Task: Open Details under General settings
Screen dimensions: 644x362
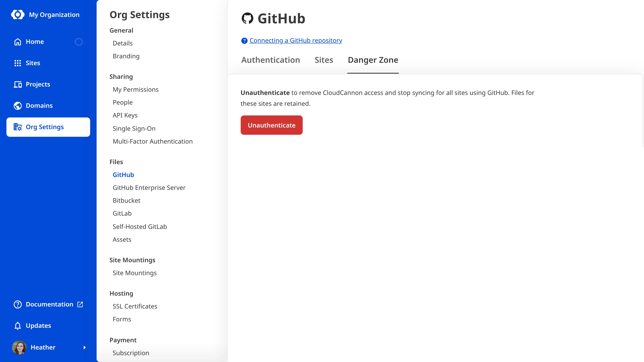Action: (x=123, y=43)
